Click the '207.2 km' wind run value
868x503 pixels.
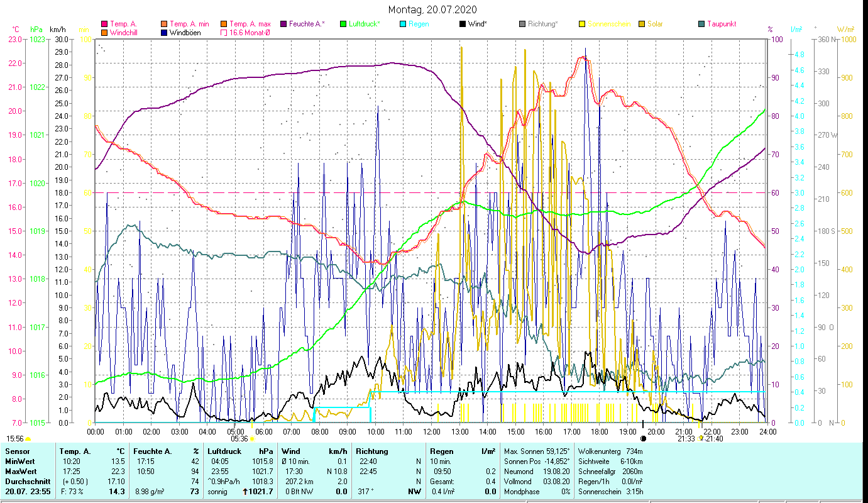298,482
